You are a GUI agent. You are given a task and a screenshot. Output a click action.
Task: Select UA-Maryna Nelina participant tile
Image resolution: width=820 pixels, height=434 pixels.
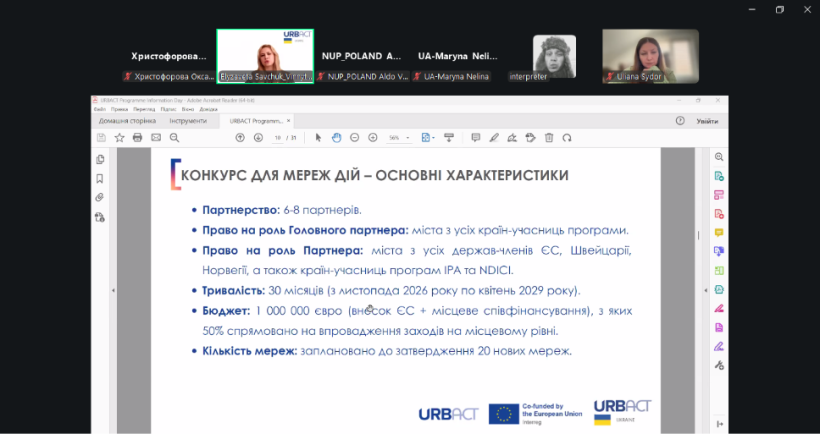click(458, 56)
